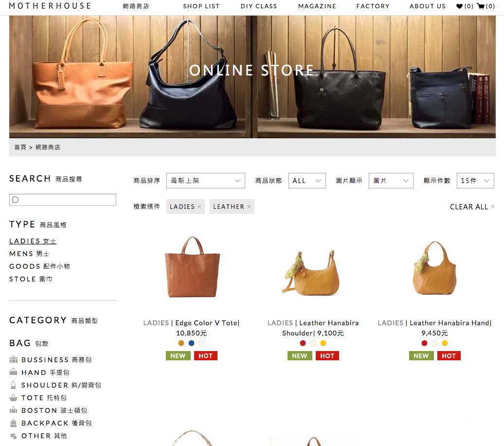Click the ONLINE STORE banner image
Viewport: 504px width, 446px height.
252,76
